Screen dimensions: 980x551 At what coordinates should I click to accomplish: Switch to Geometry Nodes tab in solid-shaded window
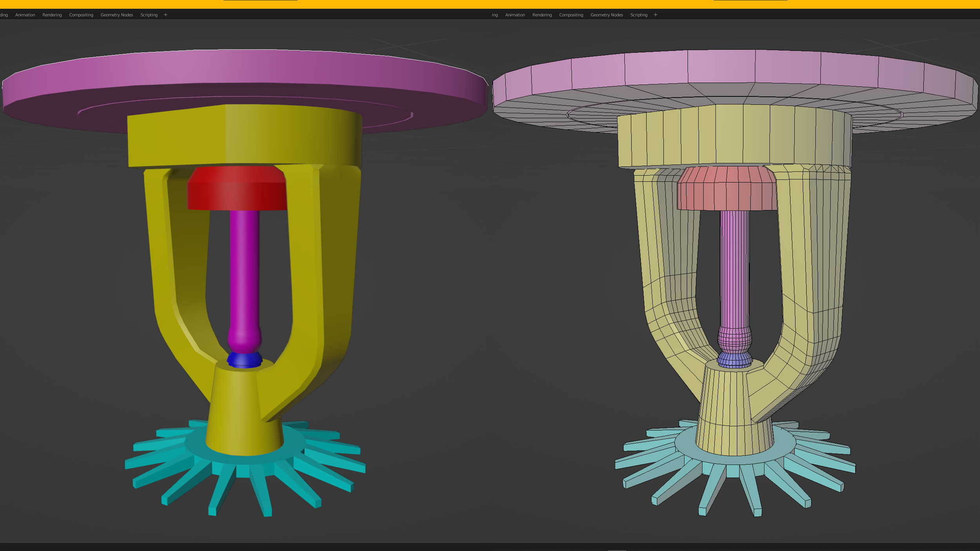(x=117, y=15)
